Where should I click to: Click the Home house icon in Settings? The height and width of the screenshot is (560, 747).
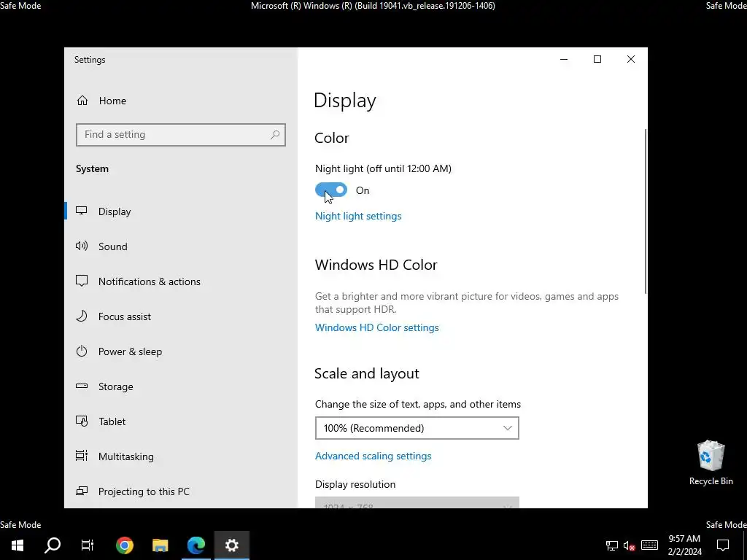point(82,101)
